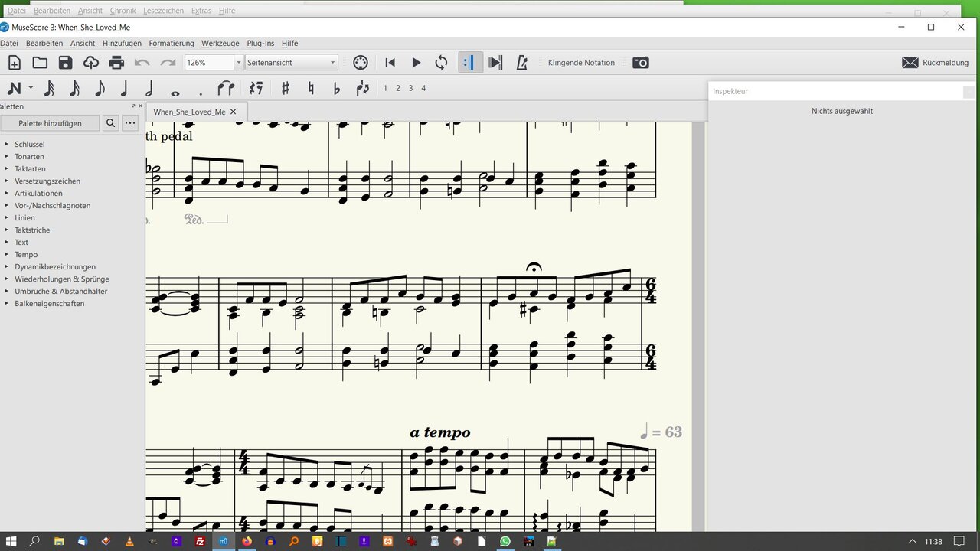
Task: Start playback with the play button
Action: pos(416,63)
